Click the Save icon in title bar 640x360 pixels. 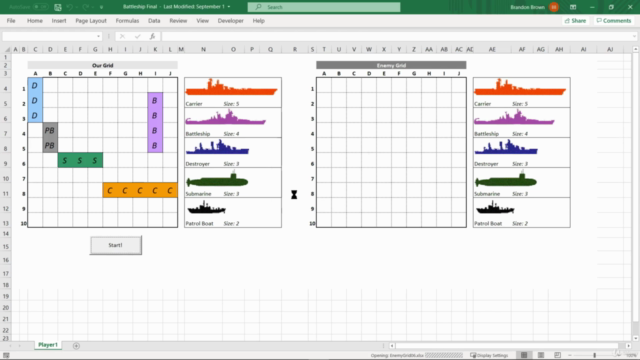(58, 7)
